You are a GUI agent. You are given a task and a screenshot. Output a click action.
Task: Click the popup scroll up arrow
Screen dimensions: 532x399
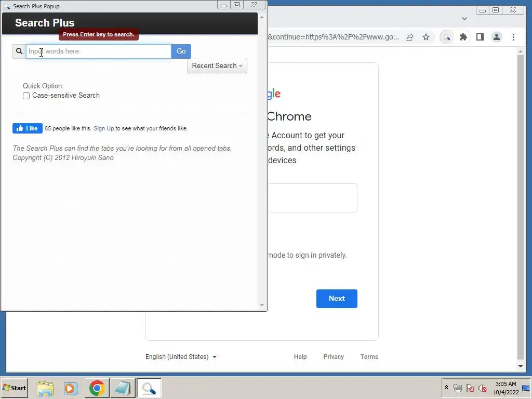[x=262, y=17]
